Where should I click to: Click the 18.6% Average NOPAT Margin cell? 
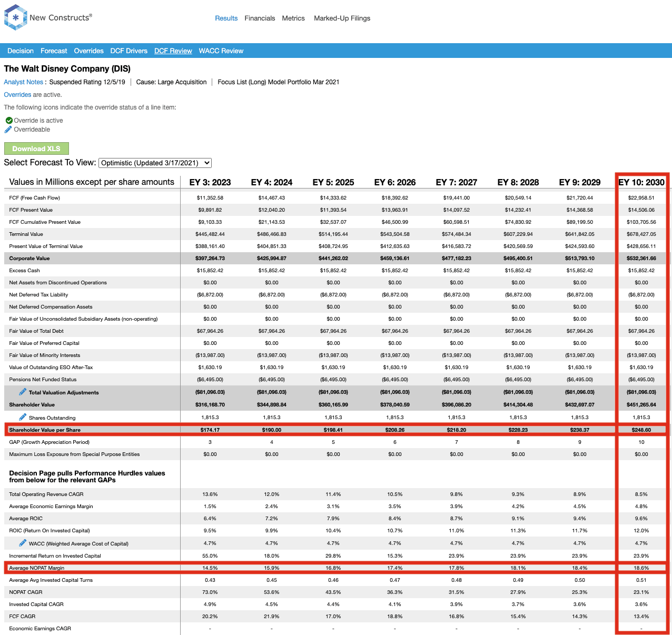[641, 568]
